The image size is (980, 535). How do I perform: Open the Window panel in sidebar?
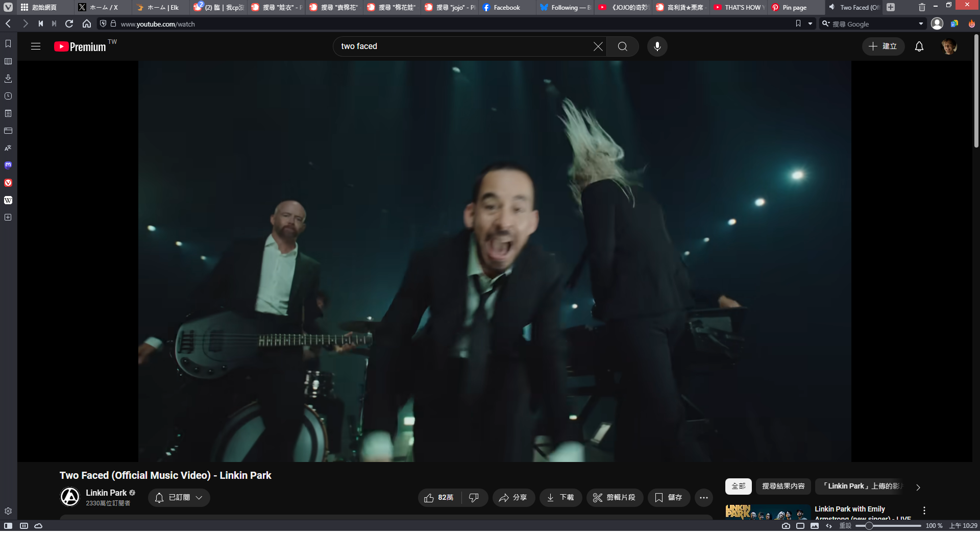(x=8, y=131)
